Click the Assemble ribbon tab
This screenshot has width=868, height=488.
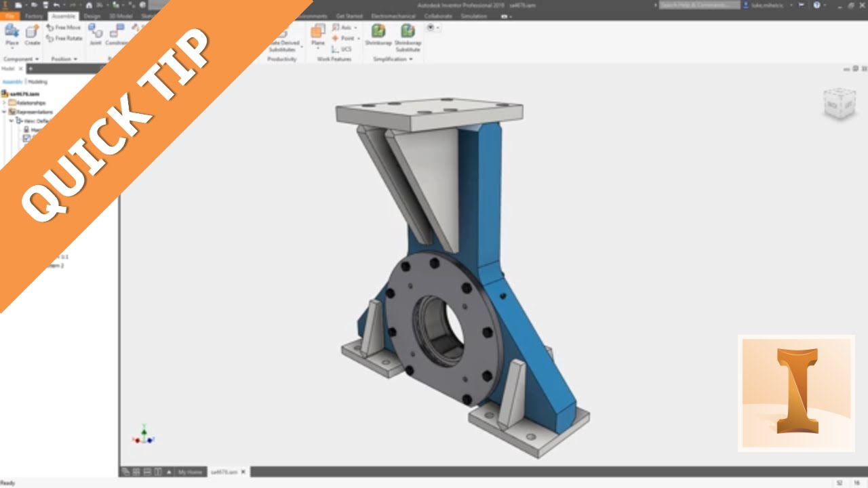pyautogui.click(x=63, y=16)
